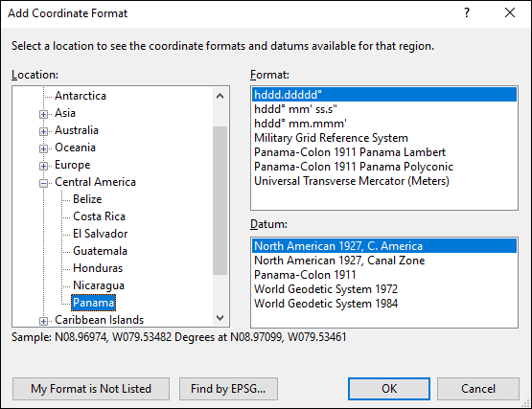
Task: Expand the Oceania tree node
Action: [x=43, y=148]
